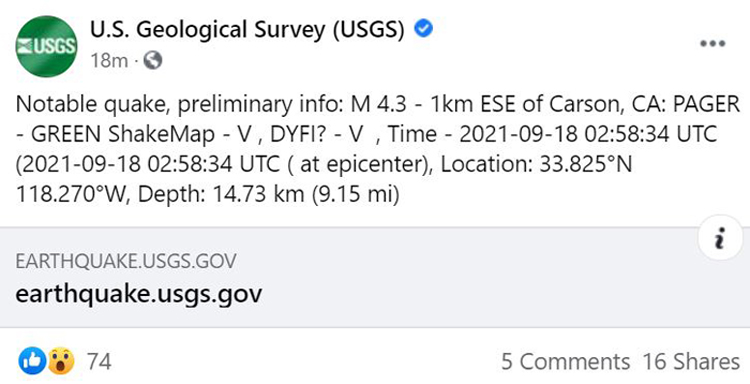Open the 5 Comments link

[x=565, y=362]
